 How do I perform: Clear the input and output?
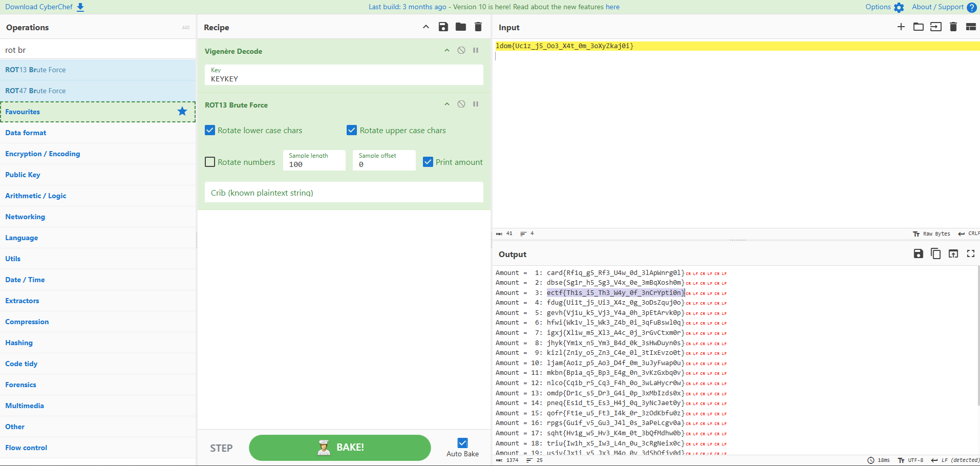click(953, 27)
